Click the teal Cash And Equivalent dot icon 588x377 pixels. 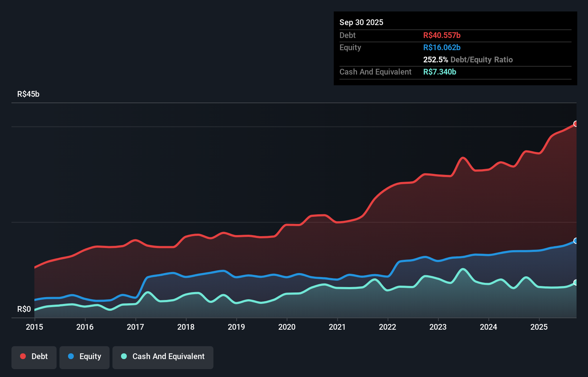point(124,356)
